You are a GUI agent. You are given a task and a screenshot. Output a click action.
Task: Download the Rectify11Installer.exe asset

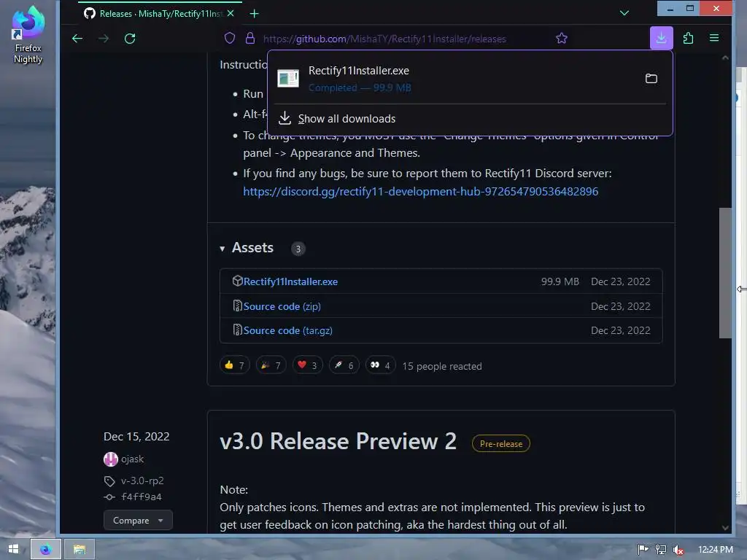click(x=290, y=281)
